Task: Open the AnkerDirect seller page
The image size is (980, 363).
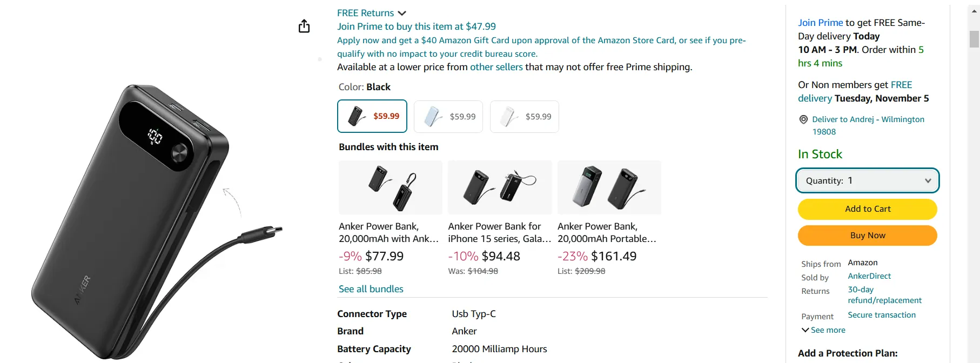Action: point(869,276)
